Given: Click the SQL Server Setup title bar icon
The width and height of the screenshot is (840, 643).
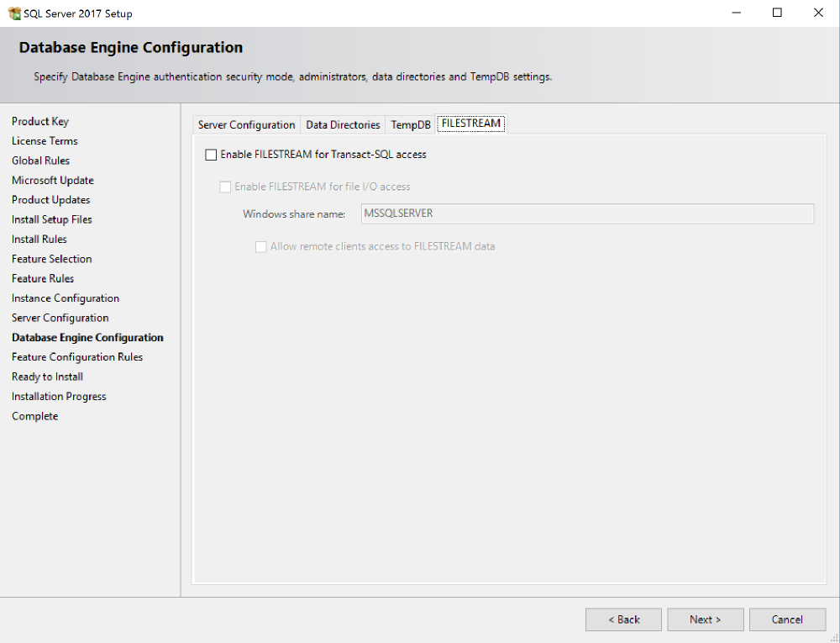Looking at the screenshot, I should (x=14, y=13).
